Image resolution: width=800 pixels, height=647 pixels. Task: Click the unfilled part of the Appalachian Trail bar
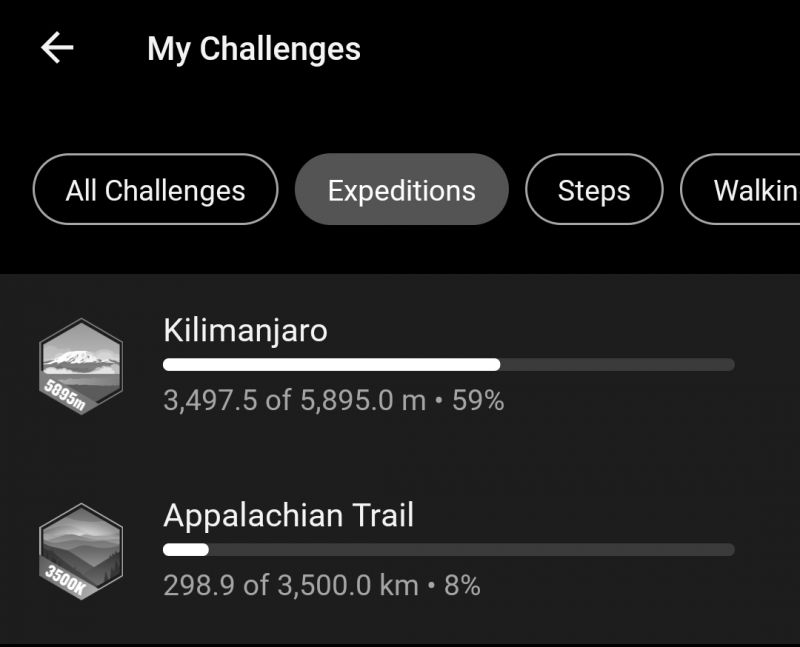[471, 550]
